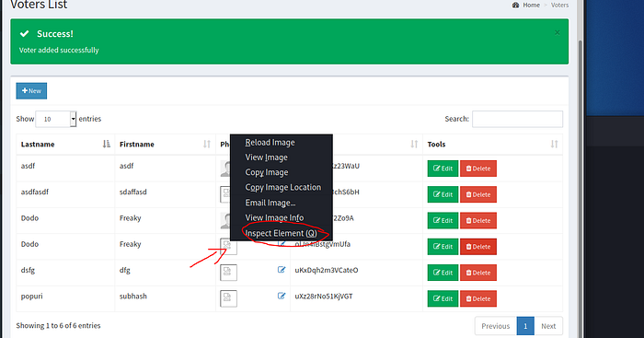The width and height of the screenshot is (644, 338).
Task: Edit the dsfg voter
Action: click(x=443, y=273)
